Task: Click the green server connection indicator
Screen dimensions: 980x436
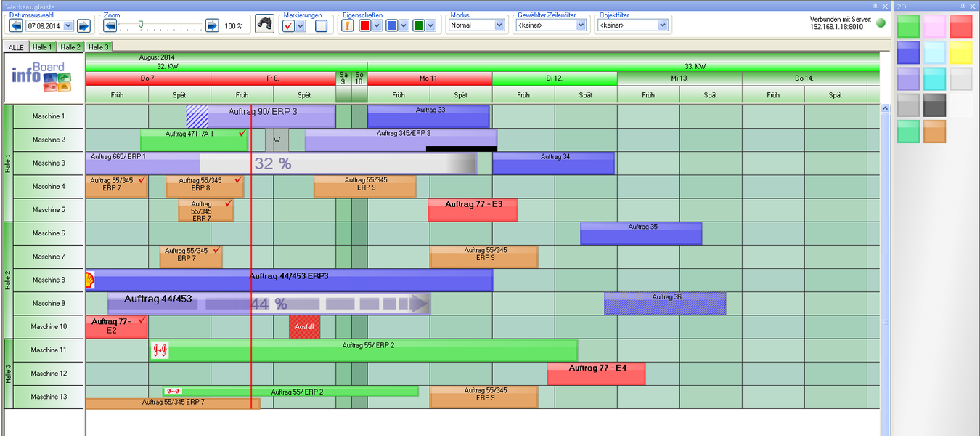Action: point(879,23)
